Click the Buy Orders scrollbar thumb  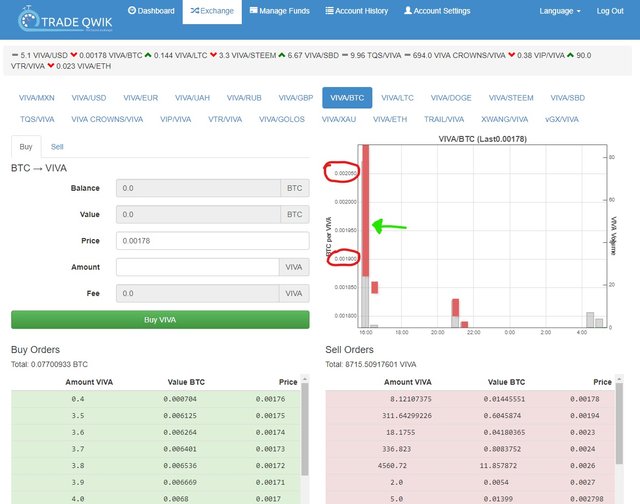coord(304,429)
